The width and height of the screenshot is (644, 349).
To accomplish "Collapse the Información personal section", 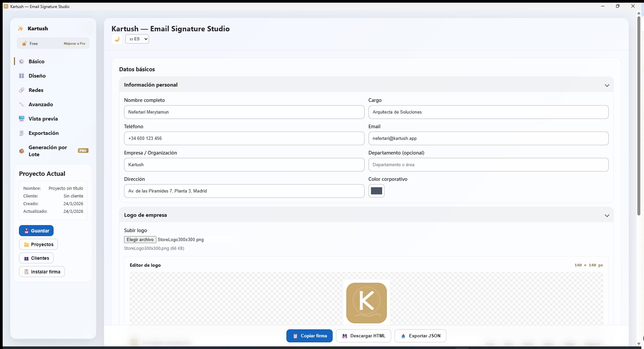I will pos(607,85).
